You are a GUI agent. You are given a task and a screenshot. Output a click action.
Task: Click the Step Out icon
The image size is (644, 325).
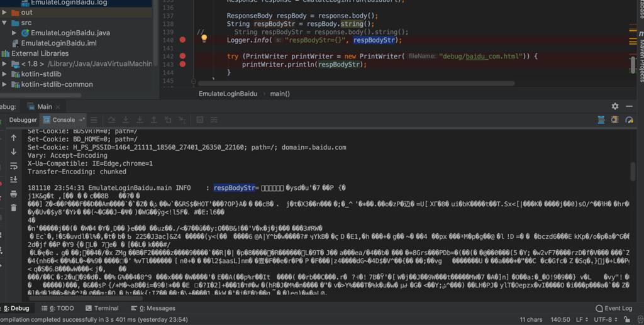(153, 120)
